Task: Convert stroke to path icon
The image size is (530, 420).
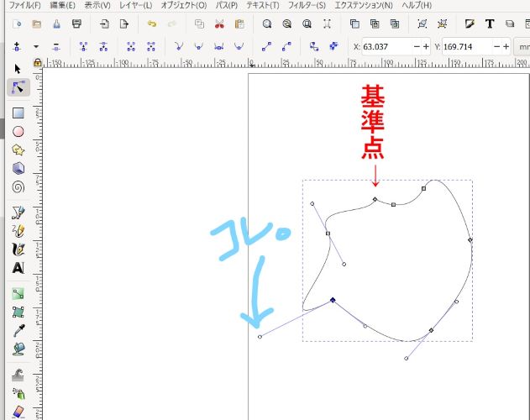Action: (x=333, y=46)
